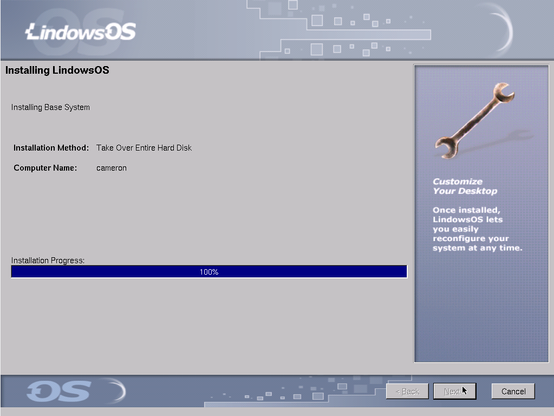Click the wrench image in the side panel

pos(475,121)
